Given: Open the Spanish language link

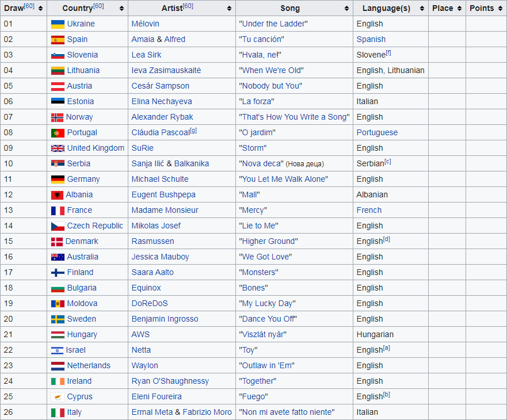Looking at the screenshot, I should pos(371,40).
